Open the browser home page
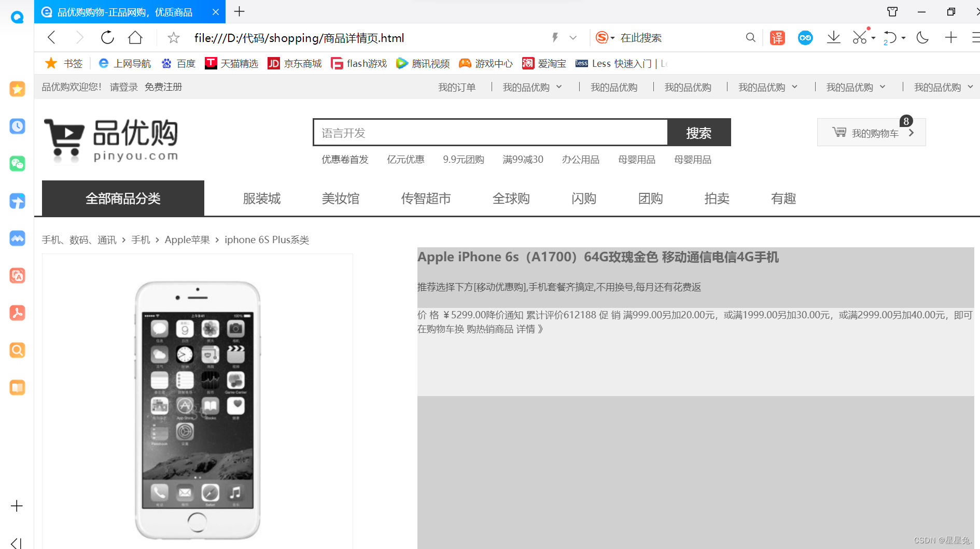This screenshot has width=980, height=549. [135, 37]
